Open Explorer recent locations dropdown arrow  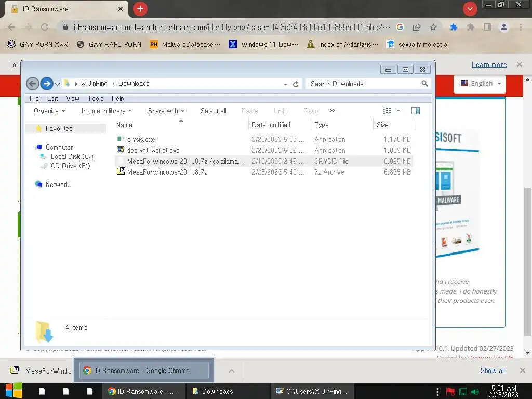pyautogui.click(x=57, y=84)
